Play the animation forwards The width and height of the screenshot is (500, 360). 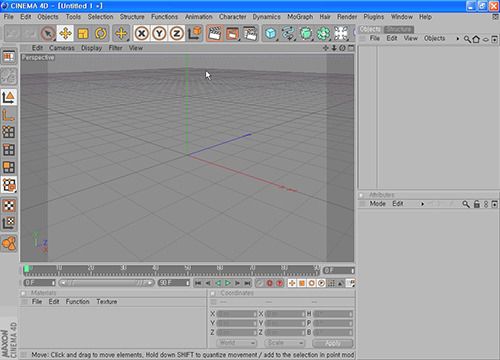click(228, 283)
